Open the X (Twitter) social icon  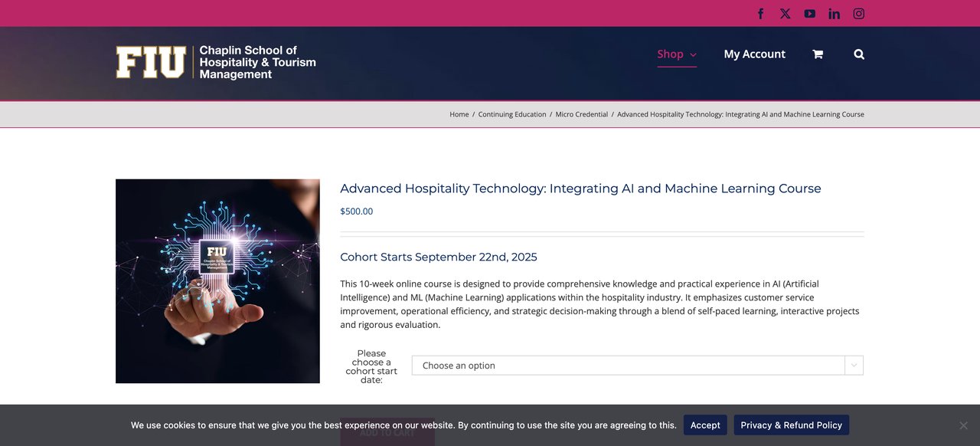pos(785,14)
